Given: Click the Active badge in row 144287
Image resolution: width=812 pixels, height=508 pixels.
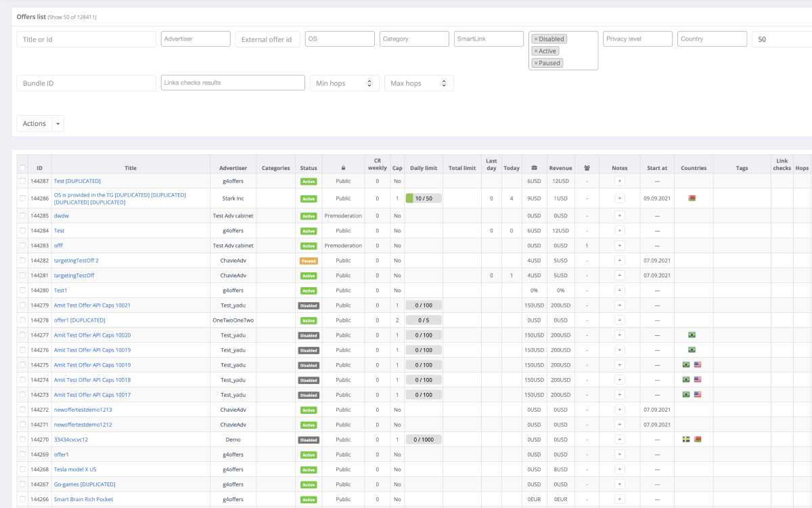Looking at the screenshot, I should click(309, 182).
